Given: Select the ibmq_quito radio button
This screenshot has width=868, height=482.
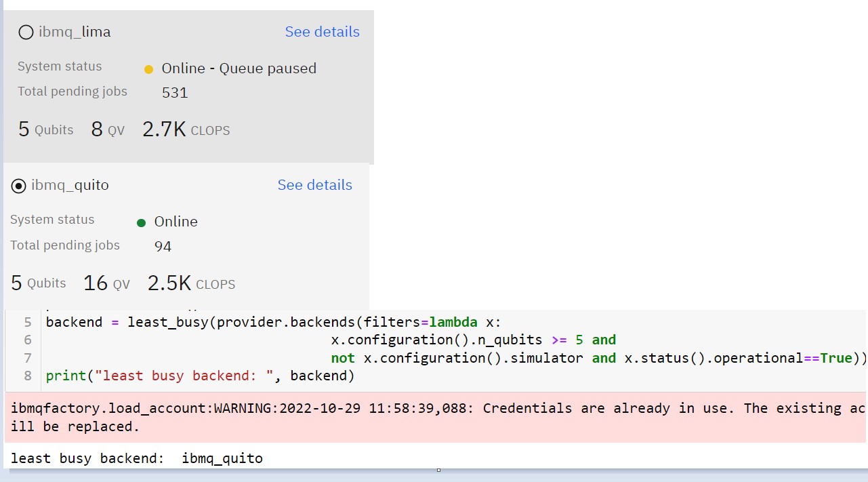Looking at the screenshot, I should click(19, 186).
